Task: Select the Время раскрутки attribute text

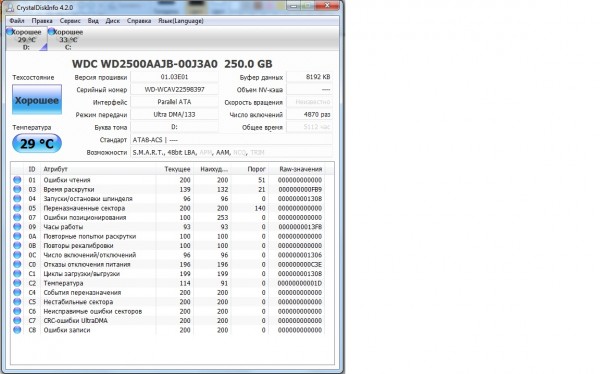Action: click(69, 189)
